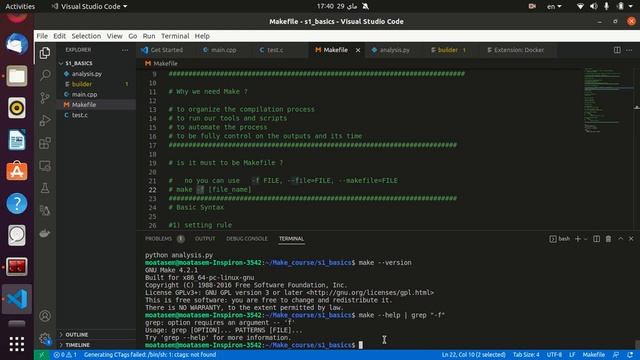Screen dimensions: 640x360
Task: Open the Remote Explorer view
Action: coord(45,166)
